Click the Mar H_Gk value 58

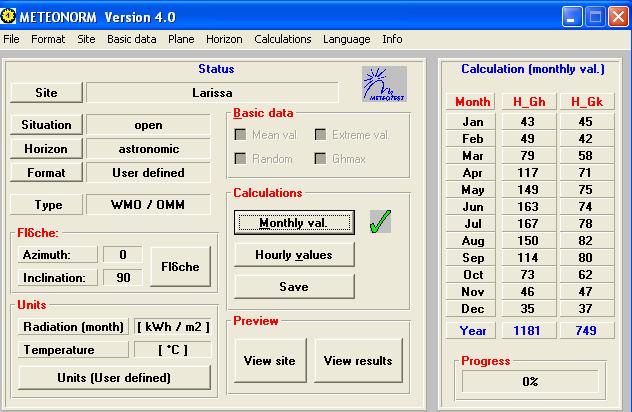click(x=587, y=156)
